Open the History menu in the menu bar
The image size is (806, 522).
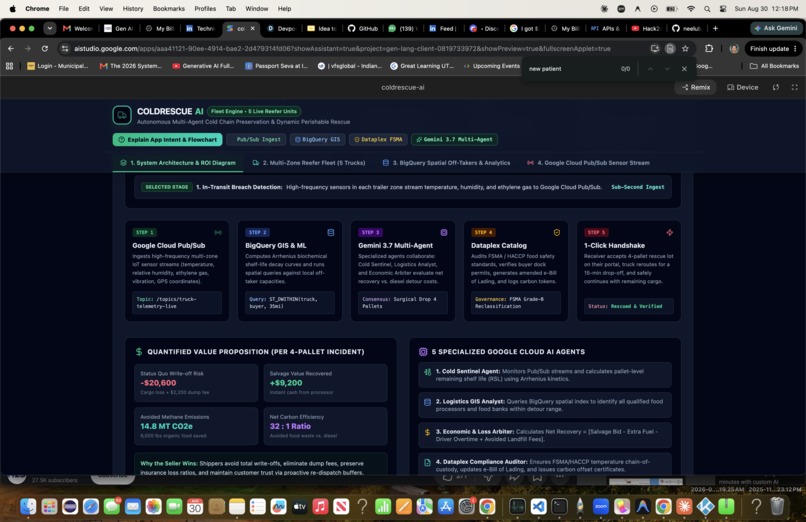[x=133, y=9]
